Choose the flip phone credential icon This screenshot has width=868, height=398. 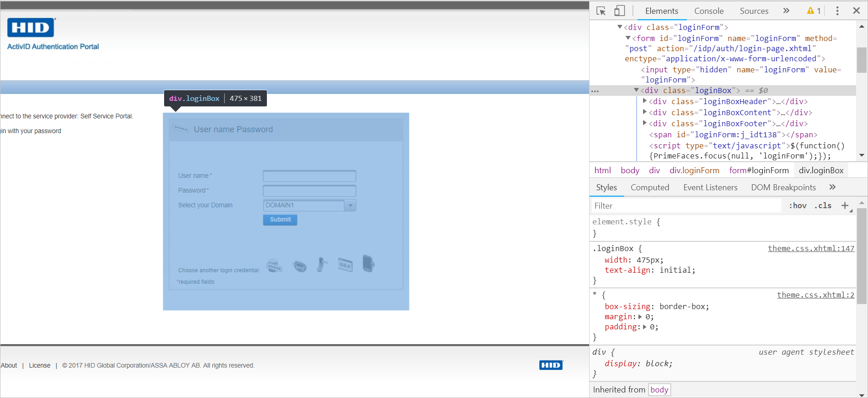pos(322,264)
